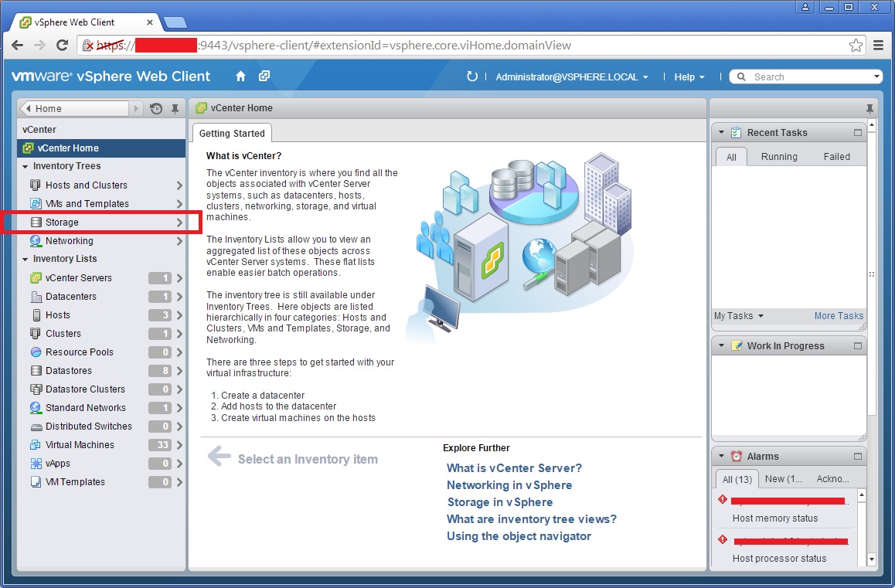Click the Storage inventory tree icon

(x=36, y=222)
